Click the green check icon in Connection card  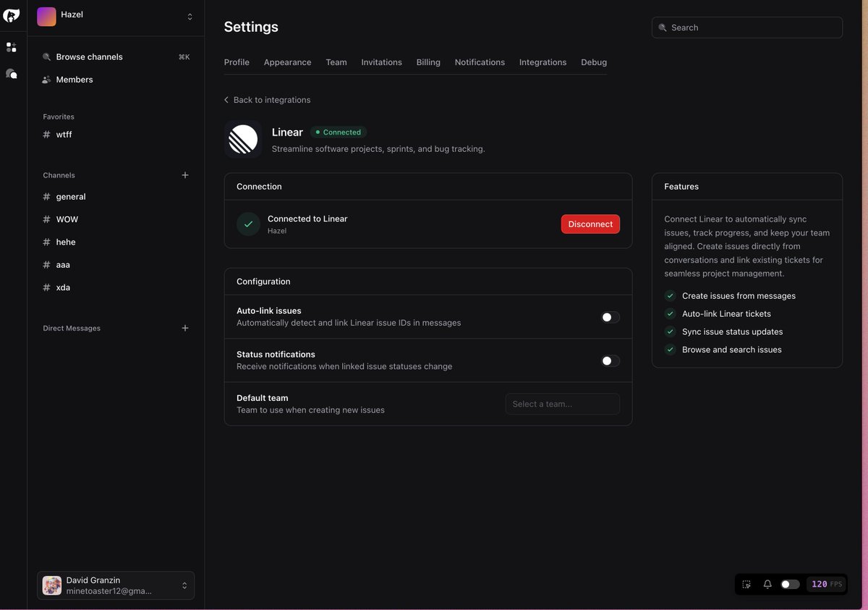pos(248,224)
